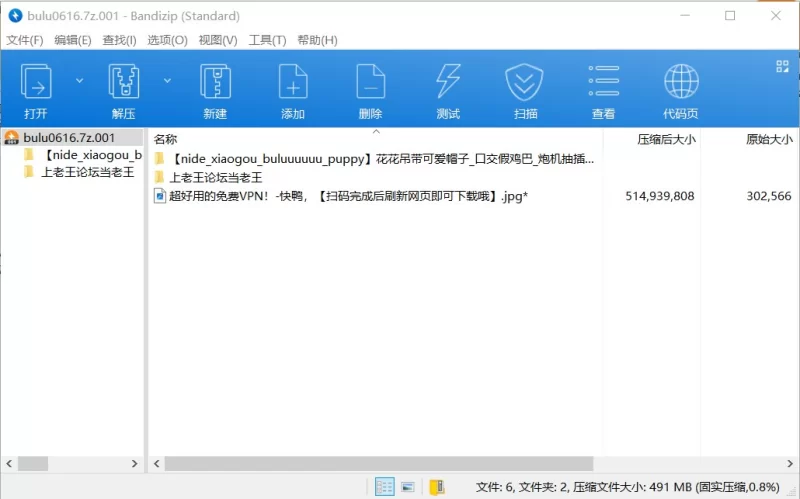Select bulu0616.7z.001 root in the tree
Screen dimensions: 800x499
click(x=69, y=137)
